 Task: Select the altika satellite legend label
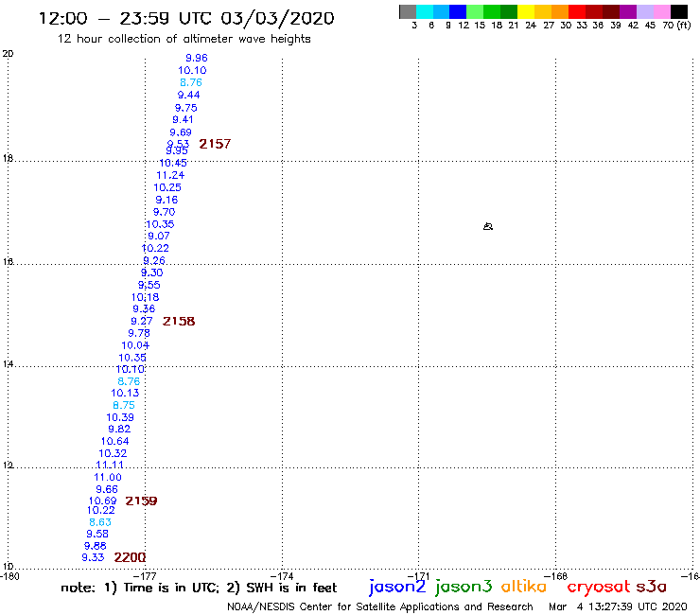524,587
